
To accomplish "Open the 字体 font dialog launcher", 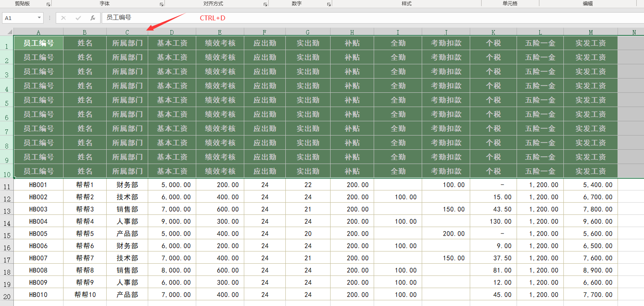I will click(x=162, y=4).
